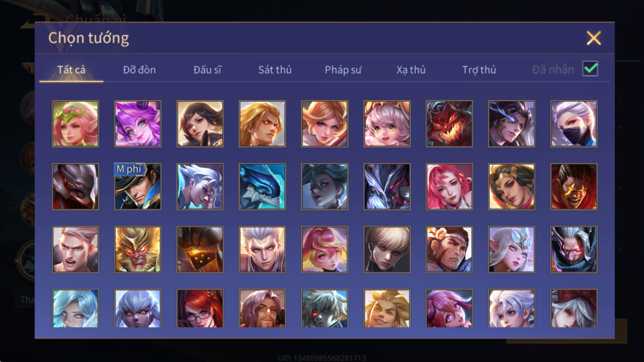Image resolution: width=644 pixels, height=362 pixels.
Task: Pick the dark armored glowing-visor hero
Action: [x=200, y=250]
